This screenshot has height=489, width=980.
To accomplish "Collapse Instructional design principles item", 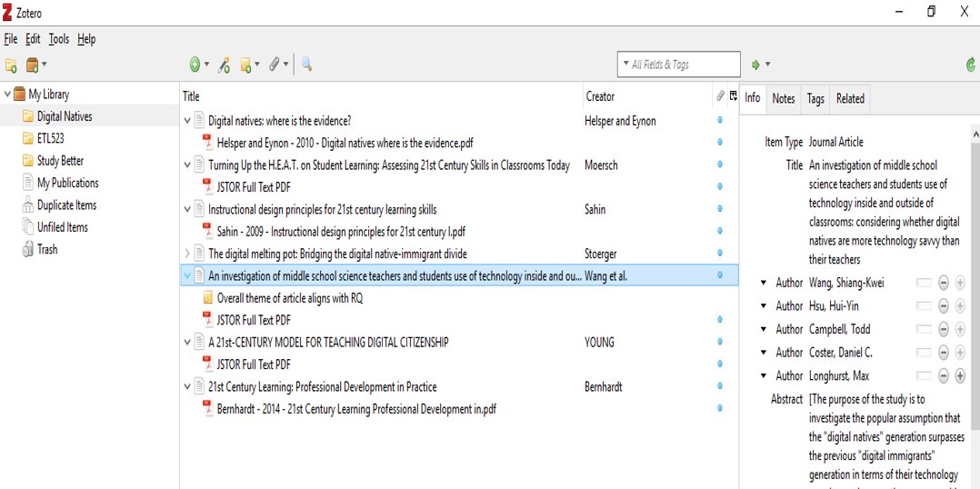I will click(x=187, y=209).
